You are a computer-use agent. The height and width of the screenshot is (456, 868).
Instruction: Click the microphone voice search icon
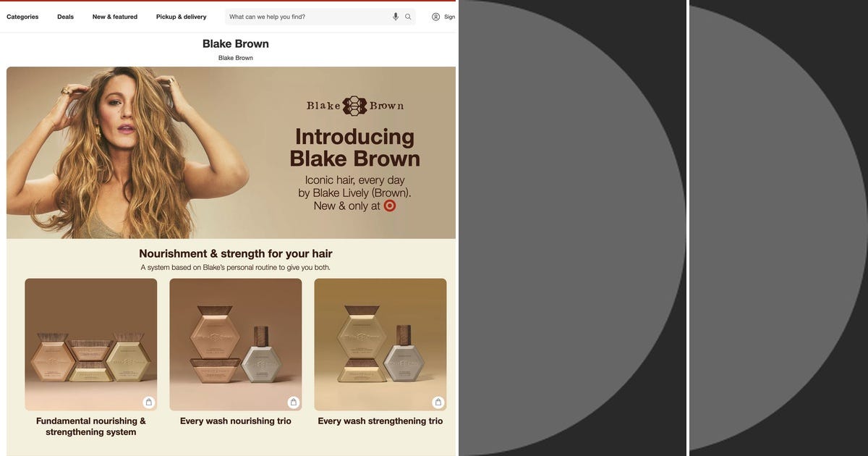click(x=396, y=17)
